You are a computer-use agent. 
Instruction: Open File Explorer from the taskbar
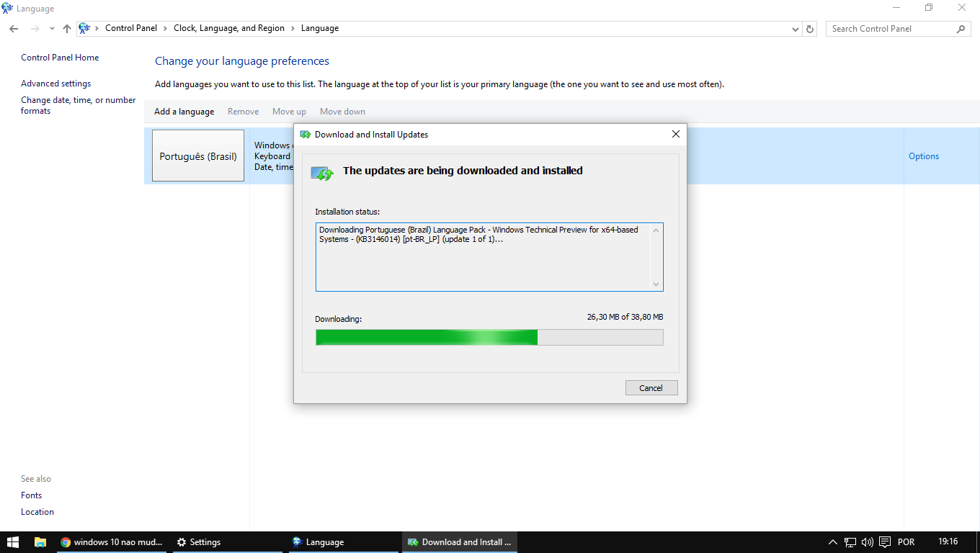tap(40, 542)
